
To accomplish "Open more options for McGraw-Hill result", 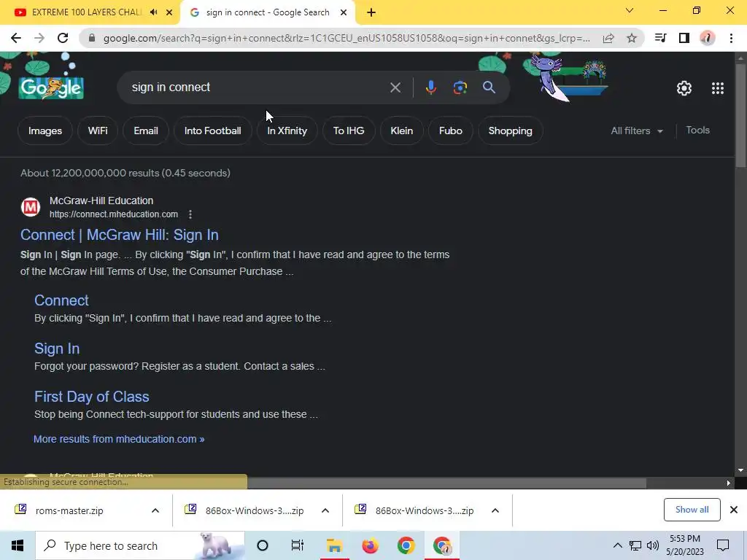I will tap(190, 215).
